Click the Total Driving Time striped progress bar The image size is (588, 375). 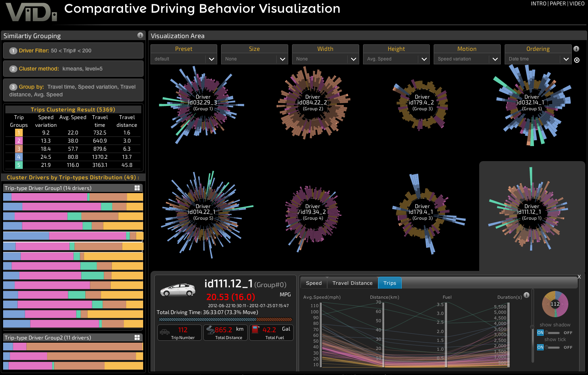pos(225,320)
